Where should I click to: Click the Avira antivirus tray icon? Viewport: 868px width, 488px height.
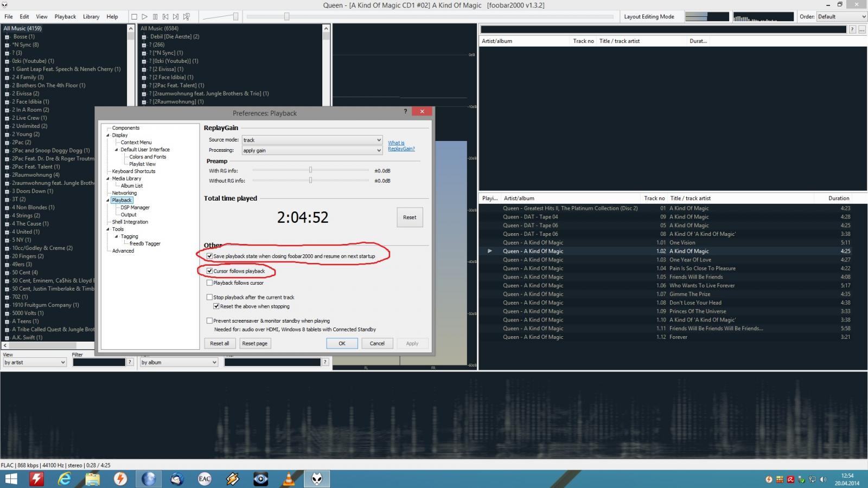pos(790,479)
